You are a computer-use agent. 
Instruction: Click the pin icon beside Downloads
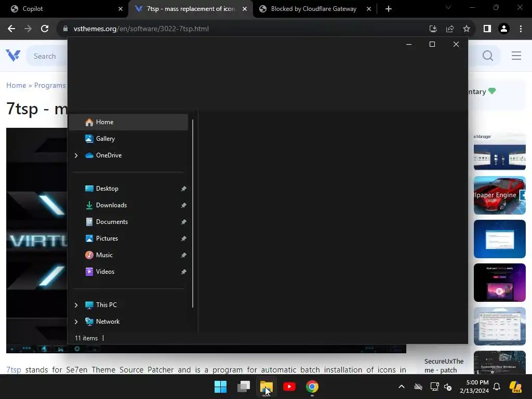(x=183, y=205)
